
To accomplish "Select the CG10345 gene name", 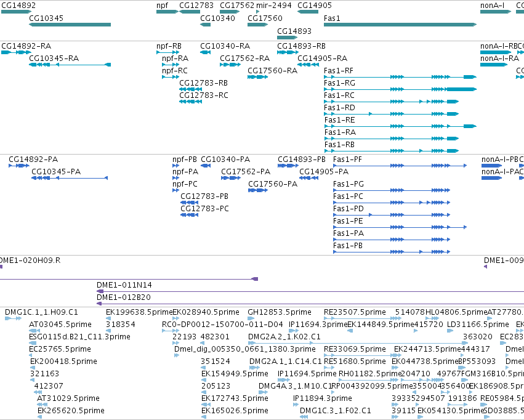I will 46,18.
